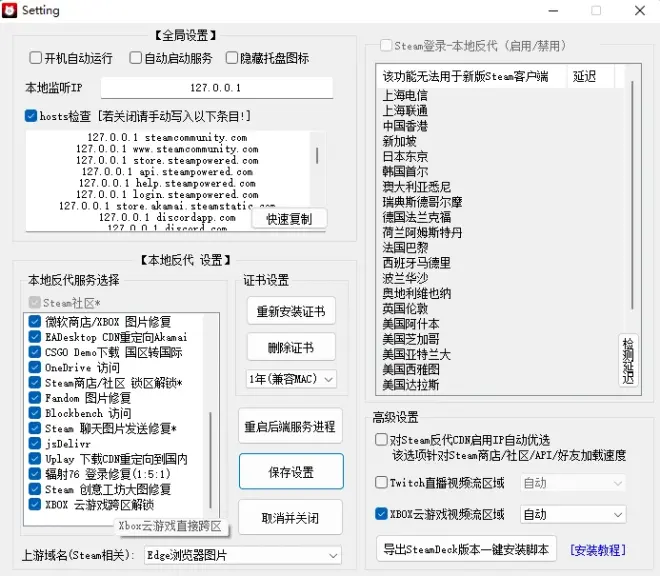Toggle Uplay 下载CDN重定向到国内 checkbox
Screen dimensions: 660x576
point(35,459)
